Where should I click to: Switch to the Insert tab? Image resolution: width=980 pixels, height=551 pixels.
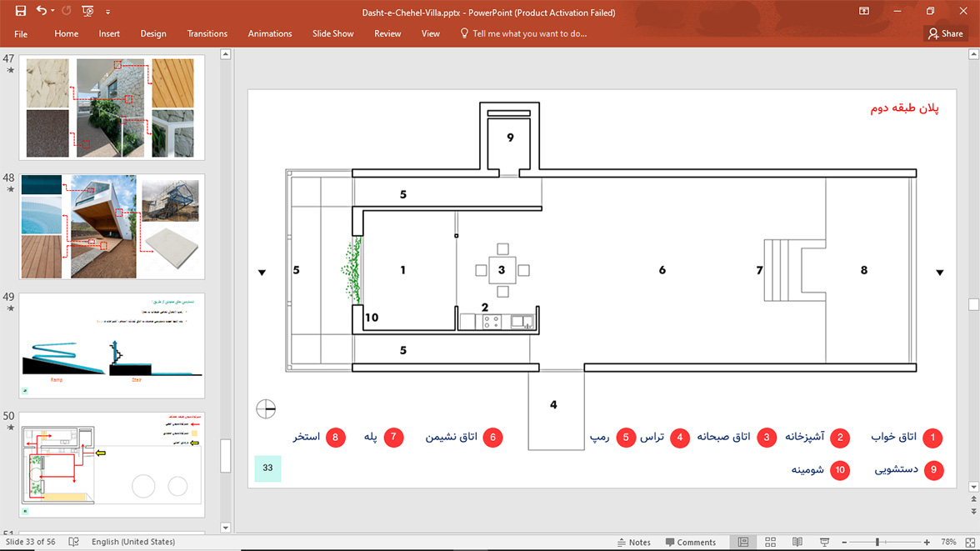click(108, 34)
